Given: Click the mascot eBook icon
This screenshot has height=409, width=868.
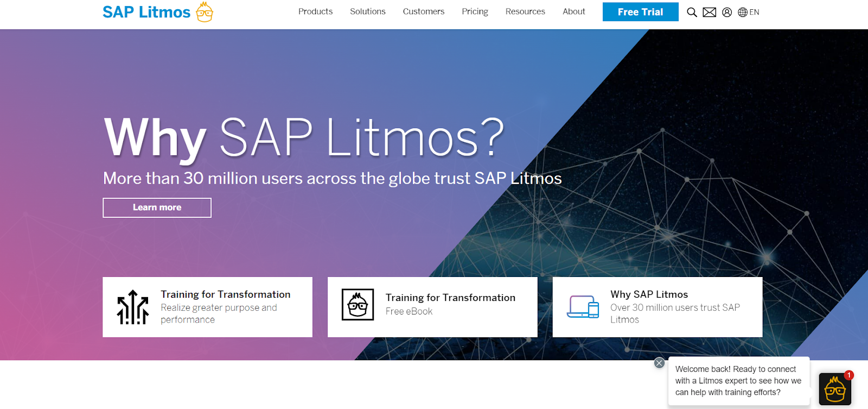Looking at the screenshot, I should (x=358, y=304).
